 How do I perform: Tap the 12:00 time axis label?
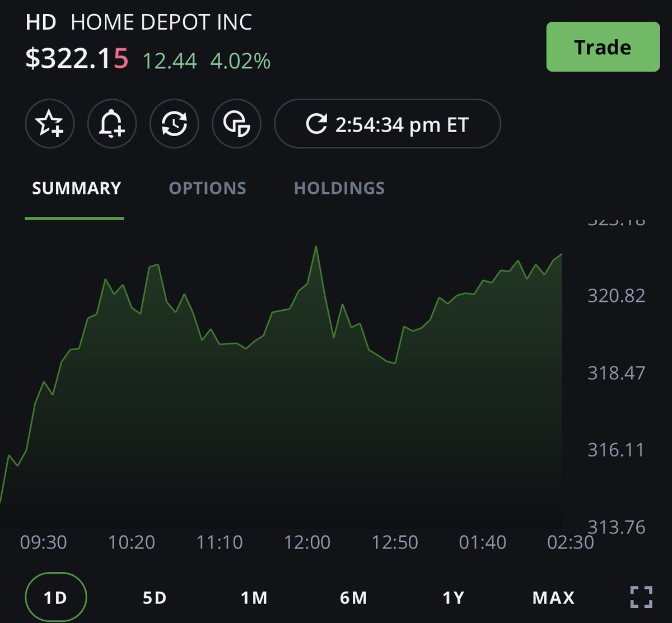[x=307, y=542]
